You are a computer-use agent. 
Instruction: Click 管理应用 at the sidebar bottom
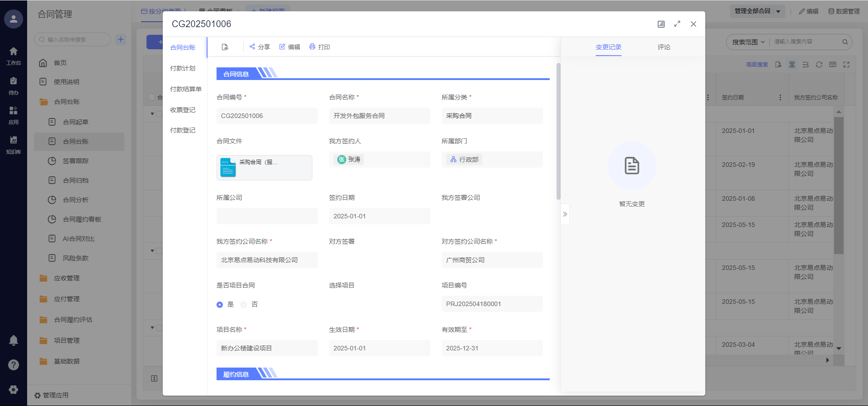[52, 395]
